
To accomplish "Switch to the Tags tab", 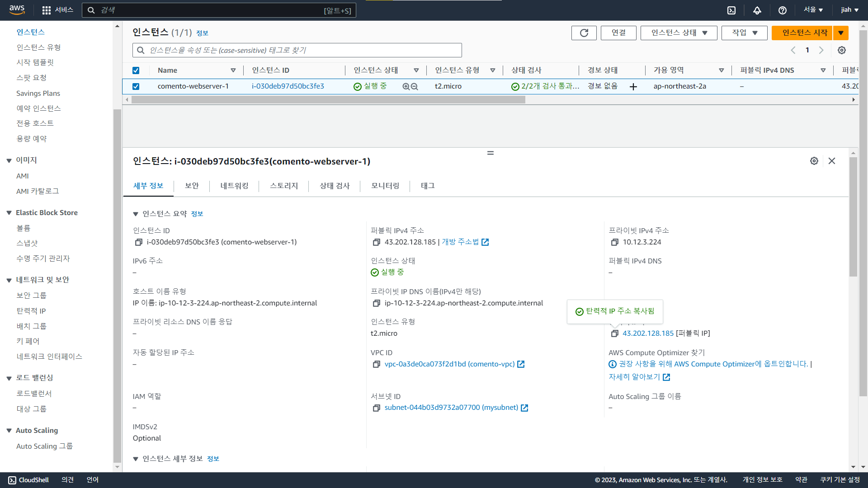I will (x=428, y=186).
